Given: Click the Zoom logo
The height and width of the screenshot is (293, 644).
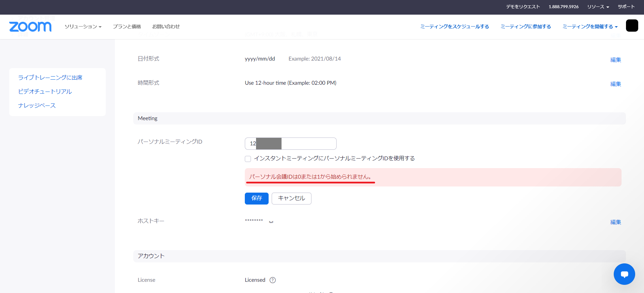Looking at the screenshot, I should click(30, 27).
